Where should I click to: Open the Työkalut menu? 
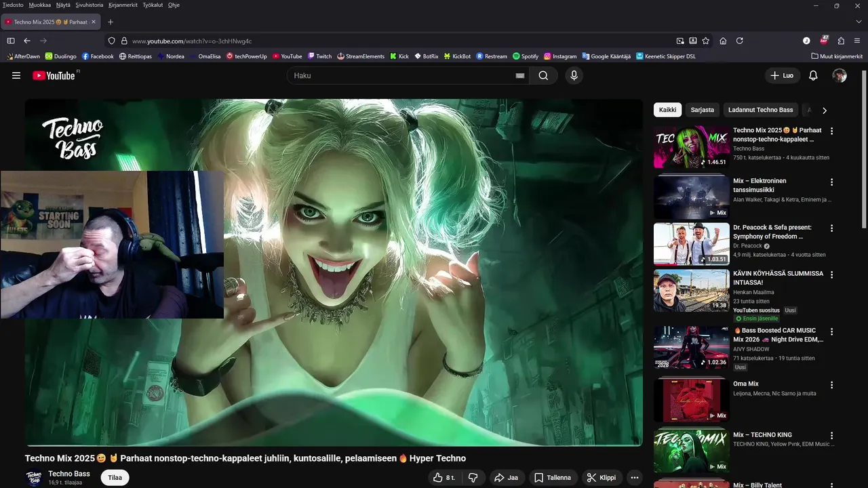[x=153, y=5]
